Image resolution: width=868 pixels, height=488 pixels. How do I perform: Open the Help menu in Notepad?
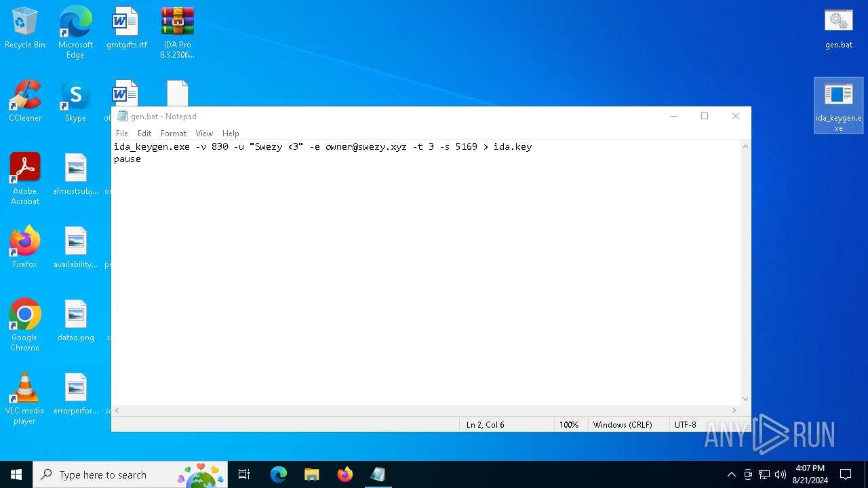(x=231, y=134)
